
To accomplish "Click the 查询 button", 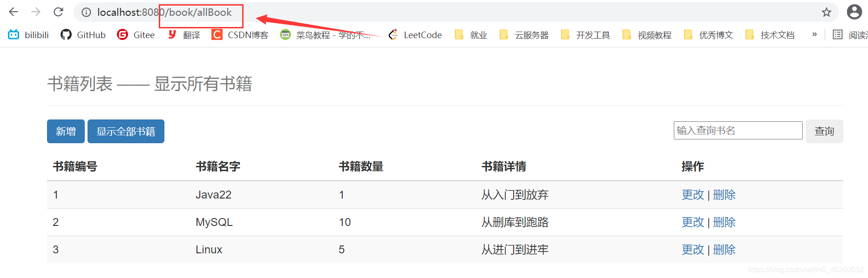I will (824, 131).
